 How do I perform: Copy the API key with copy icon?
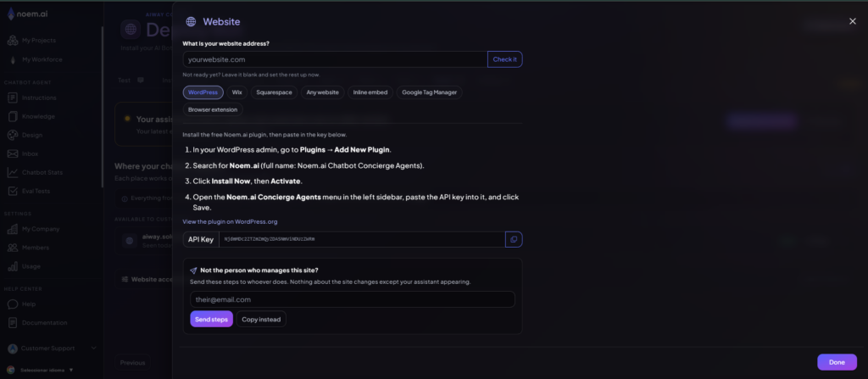tap(514, 239)
